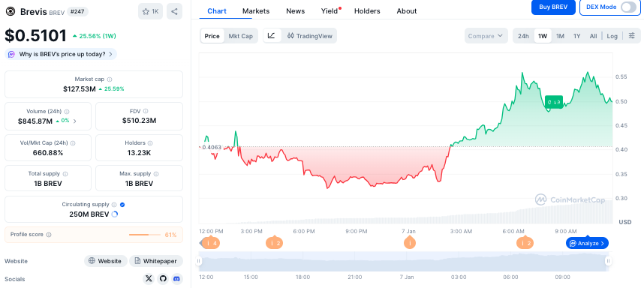Open the Max. supply info icon
644x288 pixels.
point(156,174)
